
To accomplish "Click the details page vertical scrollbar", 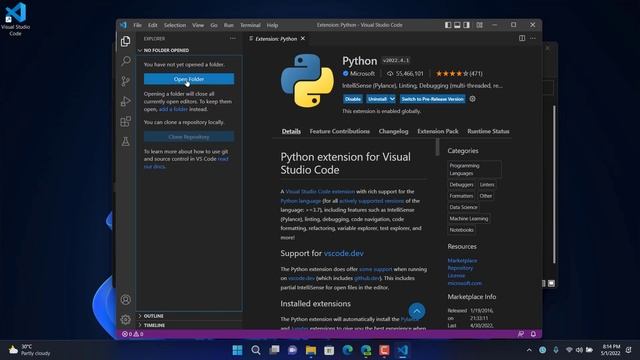I will [x=437, y=147].
